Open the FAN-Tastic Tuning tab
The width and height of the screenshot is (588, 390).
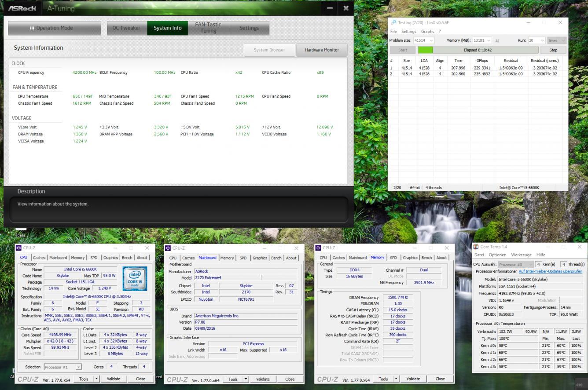tap(208, 28)
